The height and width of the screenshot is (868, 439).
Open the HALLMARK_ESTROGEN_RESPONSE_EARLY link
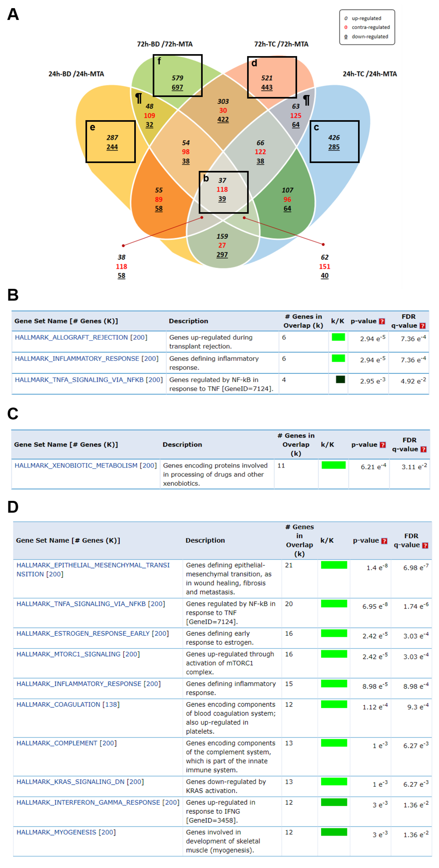tap(83, 634)
